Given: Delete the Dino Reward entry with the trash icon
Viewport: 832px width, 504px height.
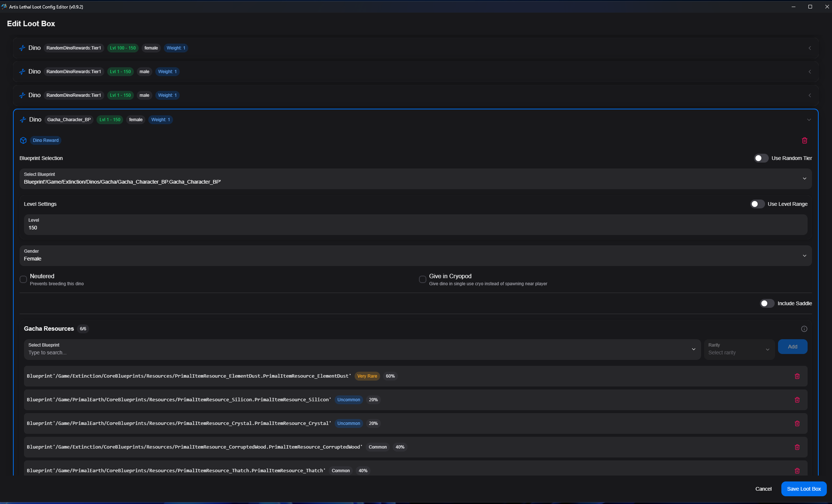Looking at the screenshot, I should (x=804, y=140).
